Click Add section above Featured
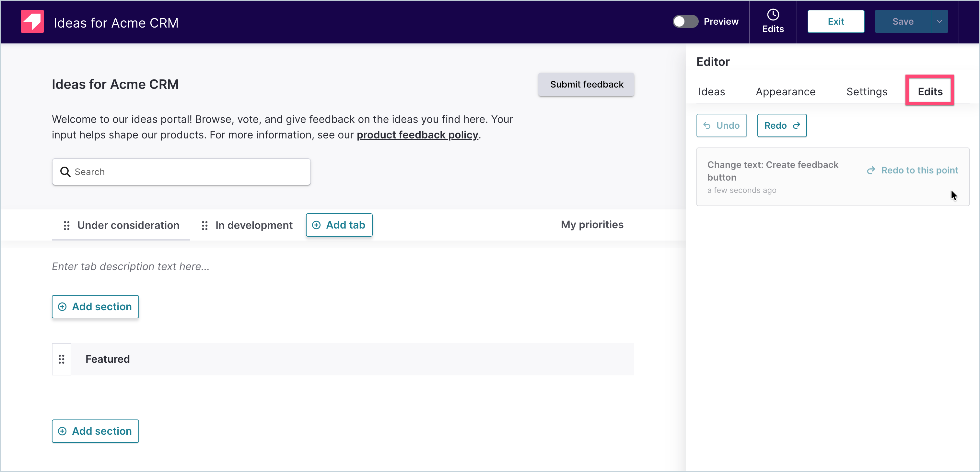The width and height of the screenshot is (980, 472). [95, 306]
